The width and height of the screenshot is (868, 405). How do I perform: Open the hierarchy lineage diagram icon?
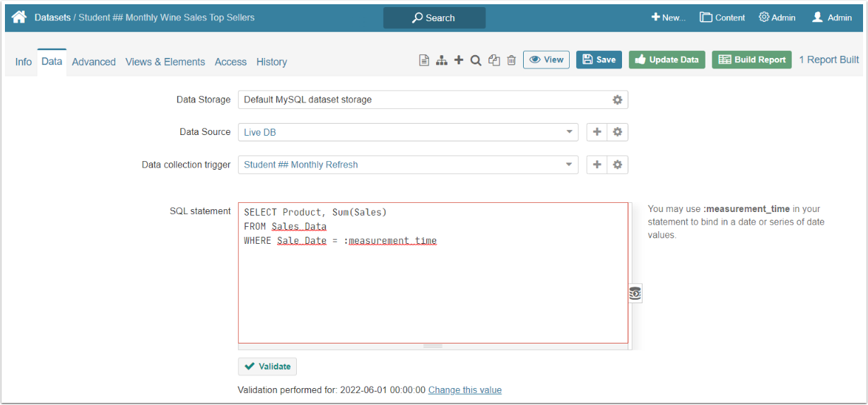[x=442, y=61]
